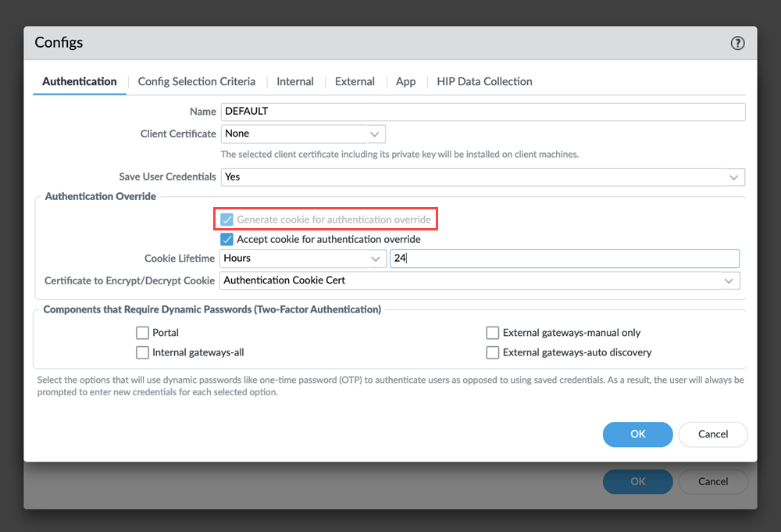
Task: Check External gateways-auto discovery
Action: [493, 352]
